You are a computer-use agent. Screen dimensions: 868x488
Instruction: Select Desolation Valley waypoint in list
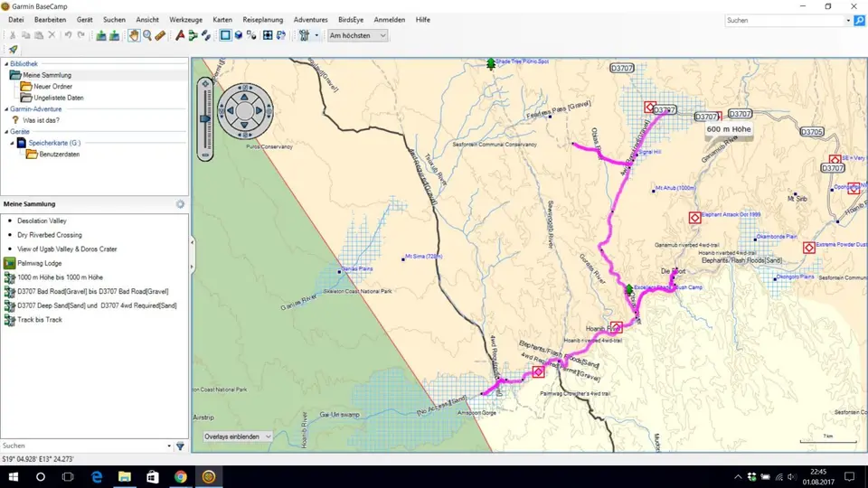[x=42, y=221]
